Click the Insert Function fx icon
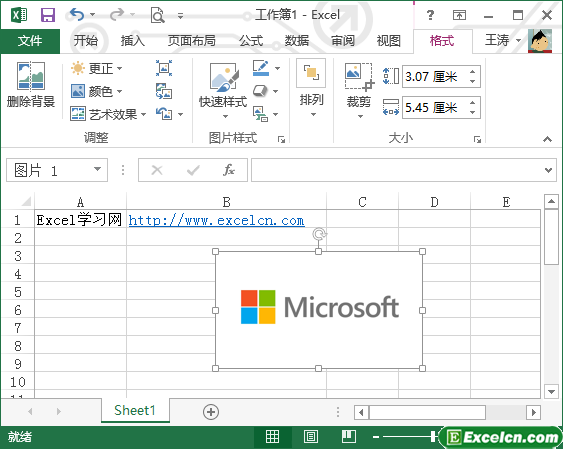Image resolution: width=563 pixels, height=449 pixels. coord(229,170)
